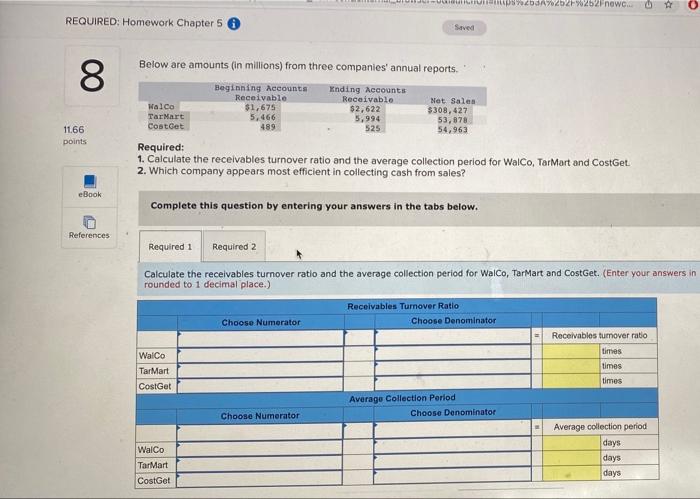Click TarMart ending receivable 5,994

click(368, 119)
